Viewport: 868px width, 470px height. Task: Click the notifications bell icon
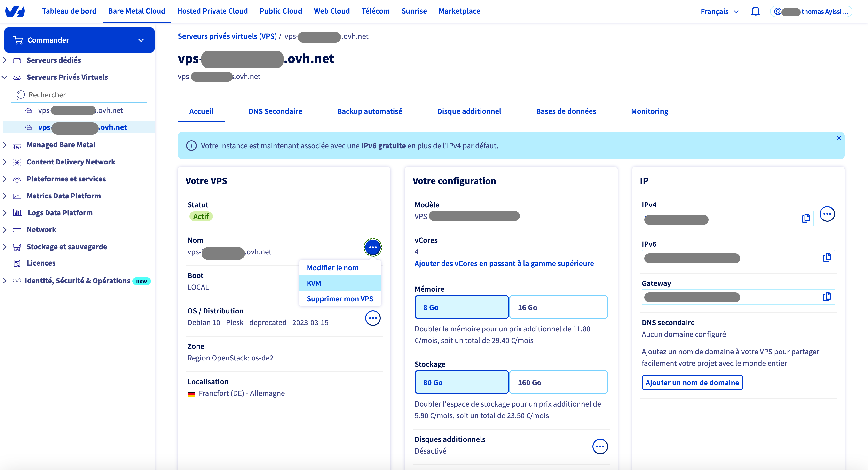point(755,11)
